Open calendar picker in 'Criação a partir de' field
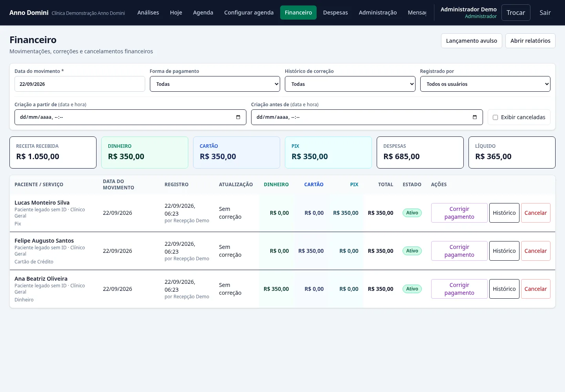 [238, 117]
